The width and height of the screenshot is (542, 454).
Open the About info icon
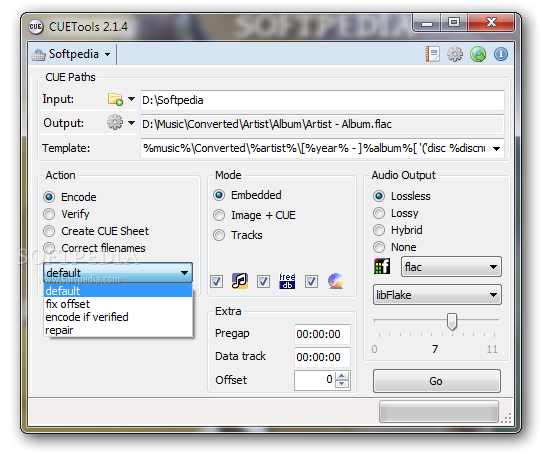click(501, 54)
